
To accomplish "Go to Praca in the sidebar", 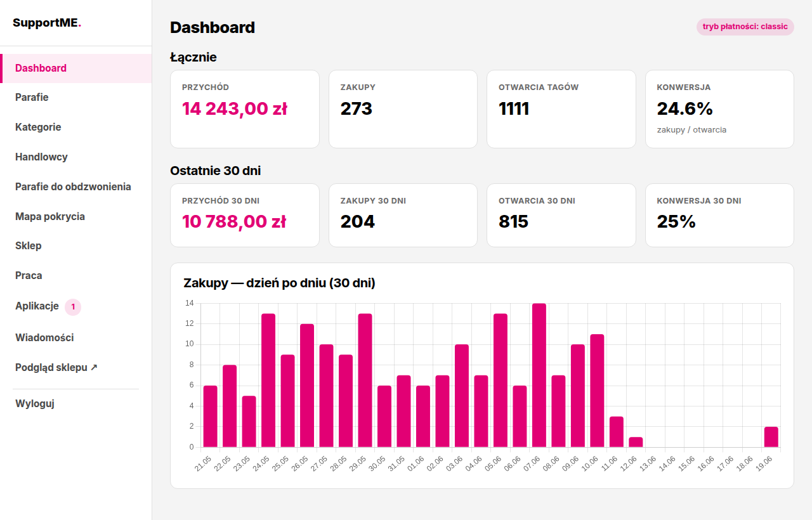I will [x=76, y=276].
